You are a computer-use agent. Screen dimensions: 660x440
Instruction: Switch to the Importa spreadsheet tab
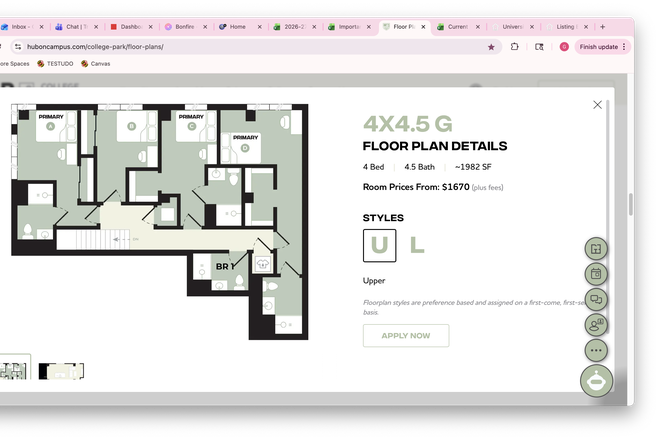[x=349, y=27]
